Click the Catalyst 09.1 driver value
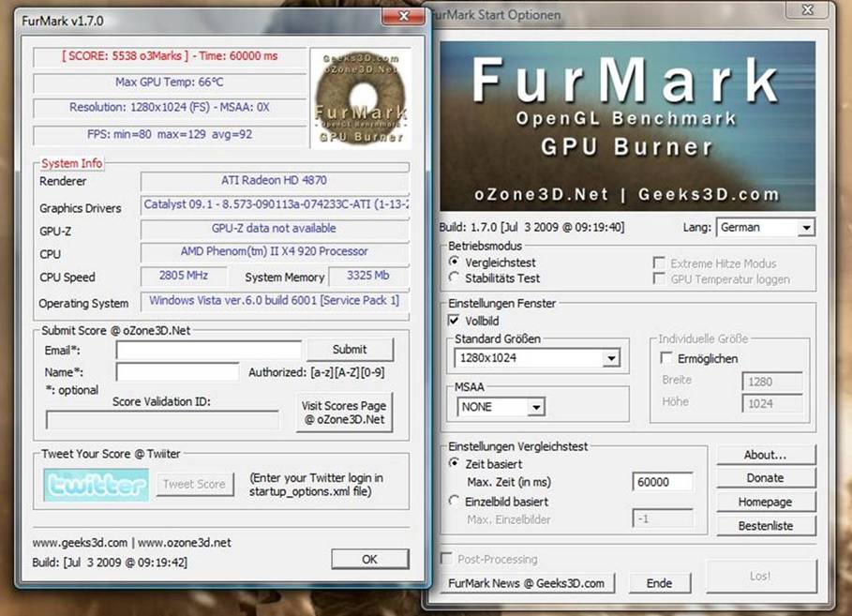The image size is (852, 616). tap(276, 204)
